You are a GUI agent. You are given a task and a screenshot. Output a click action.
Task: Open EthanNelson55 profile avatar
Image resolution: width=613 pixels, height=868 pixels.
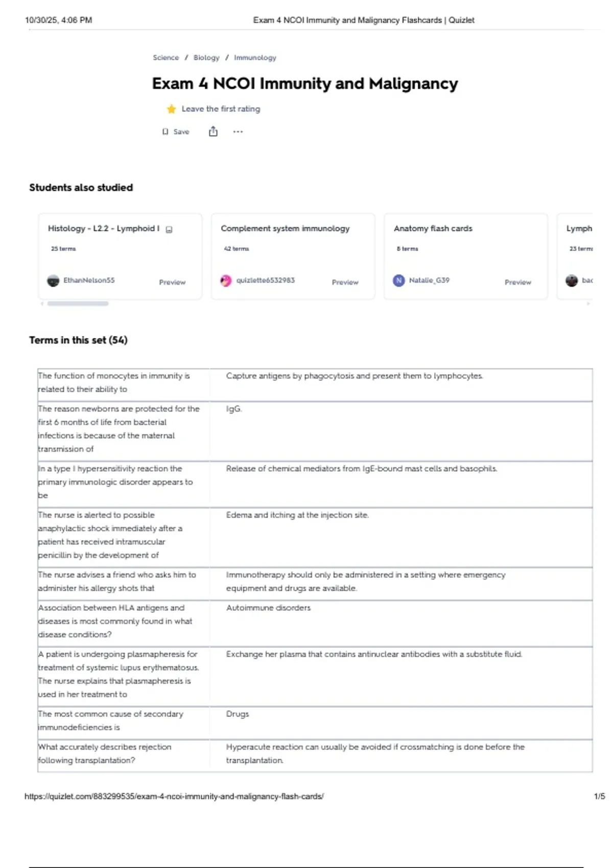(x=53, y=280)
